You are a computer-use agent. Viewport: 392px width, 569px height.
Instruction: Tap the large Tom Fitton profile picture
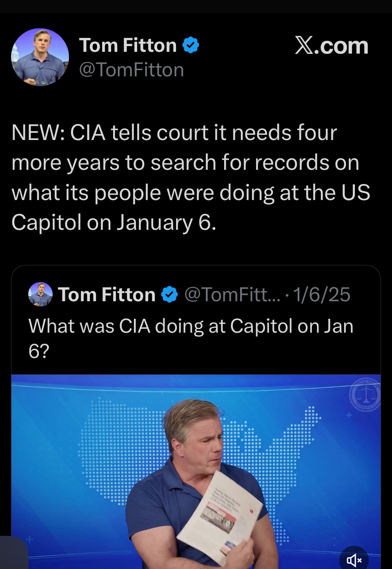tap(40, 57)
